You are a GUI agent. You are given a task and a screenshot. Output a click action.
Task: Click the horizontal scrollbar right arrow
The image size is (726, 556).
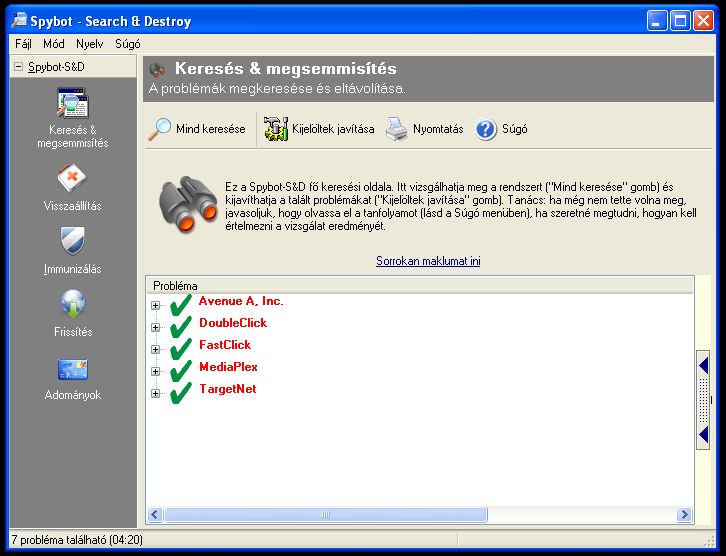pos(684,514)
